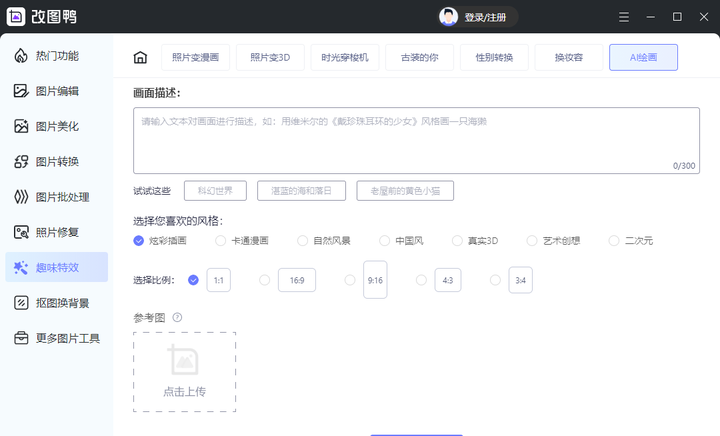Choose the 3:4 ratio radio

(x=495, y=280)
